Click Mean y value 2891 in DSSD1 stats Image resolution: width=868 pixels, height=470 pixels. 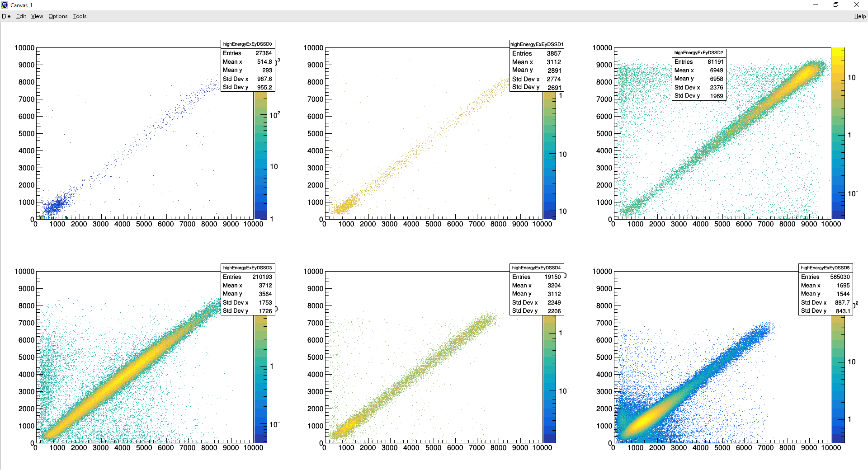(554, 70)
